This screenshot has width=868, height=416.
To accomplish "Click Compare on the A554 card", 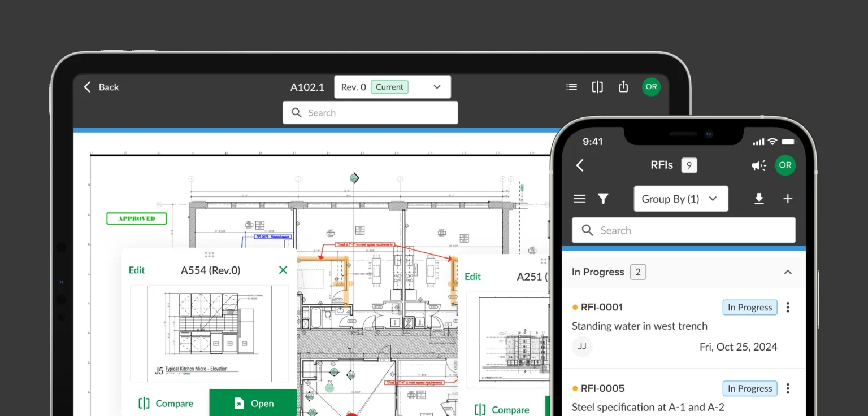I will coord(166,404).
